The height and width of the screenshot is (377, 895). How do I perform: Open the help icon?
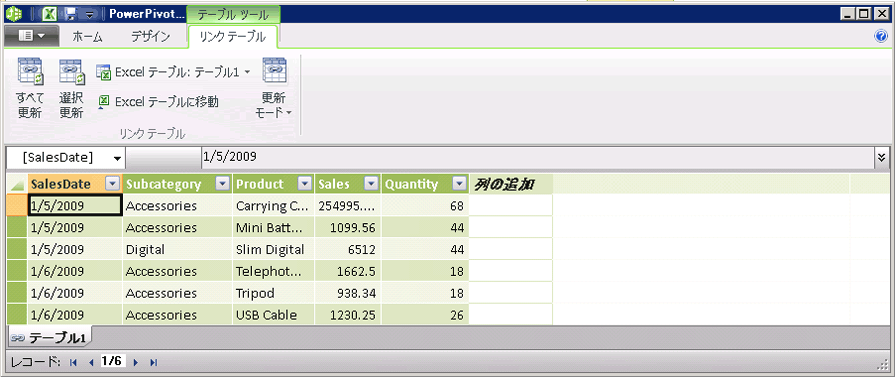pos(881,37)
